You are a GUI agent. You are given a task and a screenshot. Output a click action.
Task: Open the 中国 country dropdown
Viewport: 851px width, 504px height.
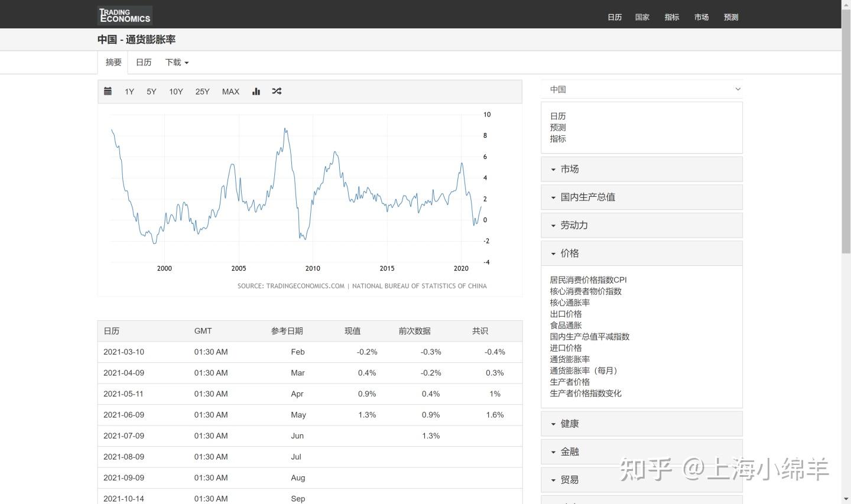click(642, 89)
